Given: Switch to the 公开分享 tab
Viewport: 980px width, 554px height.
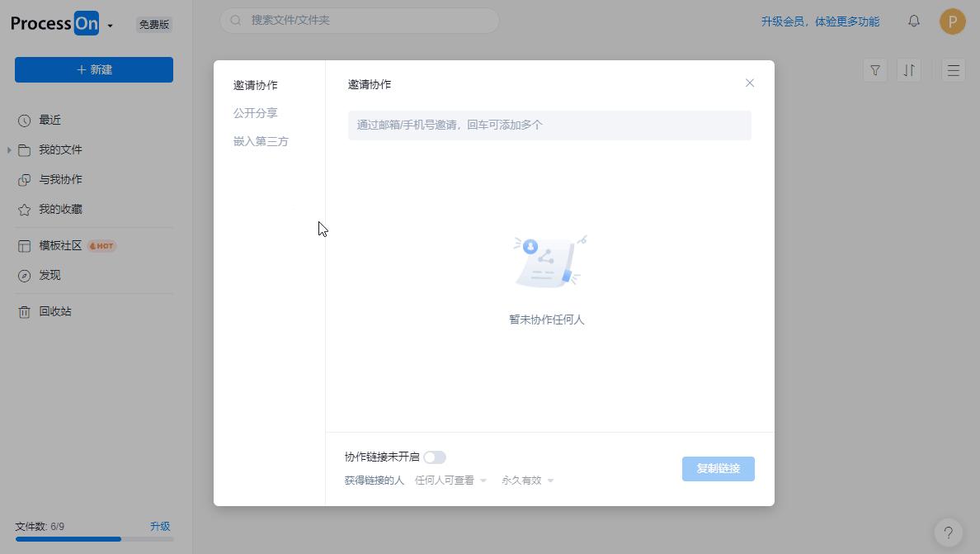Looking at the screenshot, I should point(256,113).
